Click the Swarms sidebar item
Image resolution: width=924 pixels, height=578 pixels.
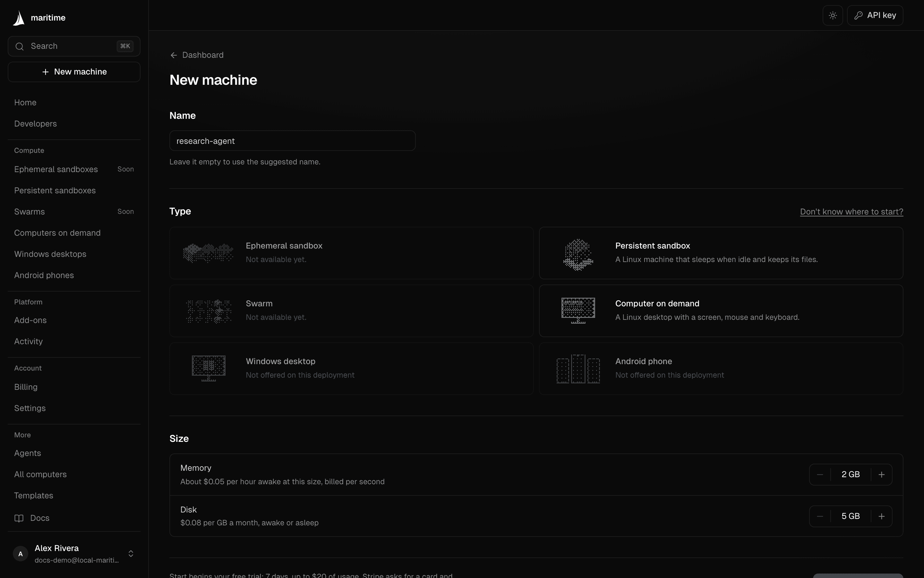74,212
